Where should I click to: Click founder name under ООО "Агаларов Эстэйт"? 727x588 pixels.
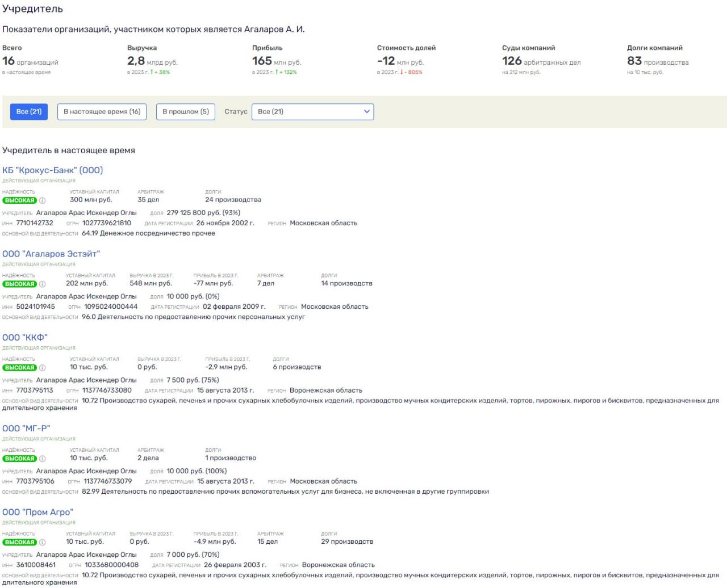(86, 296)
